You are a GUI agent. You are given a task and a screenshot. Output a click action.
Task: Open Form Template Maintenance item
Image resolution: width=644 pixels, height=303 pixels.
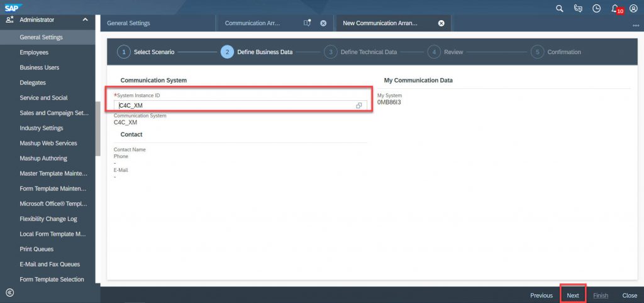click(x=48, y=188)
